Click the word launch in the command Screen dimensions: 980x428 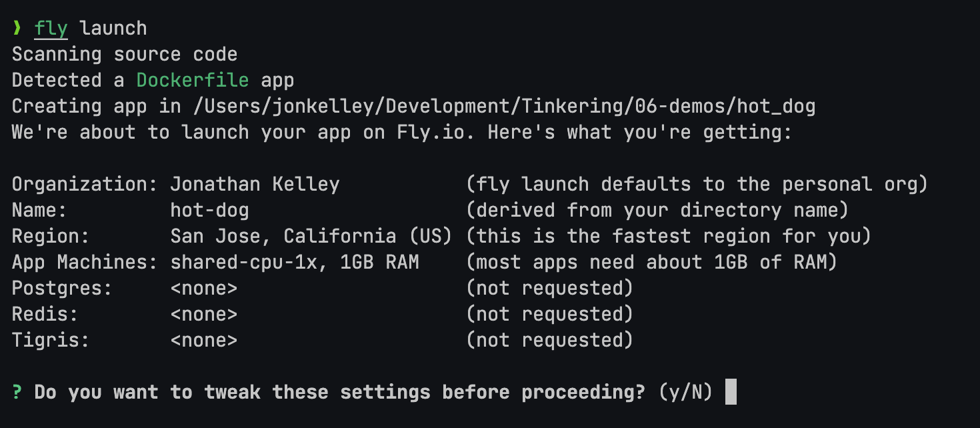pyautogui.click(x=113, y=29)
